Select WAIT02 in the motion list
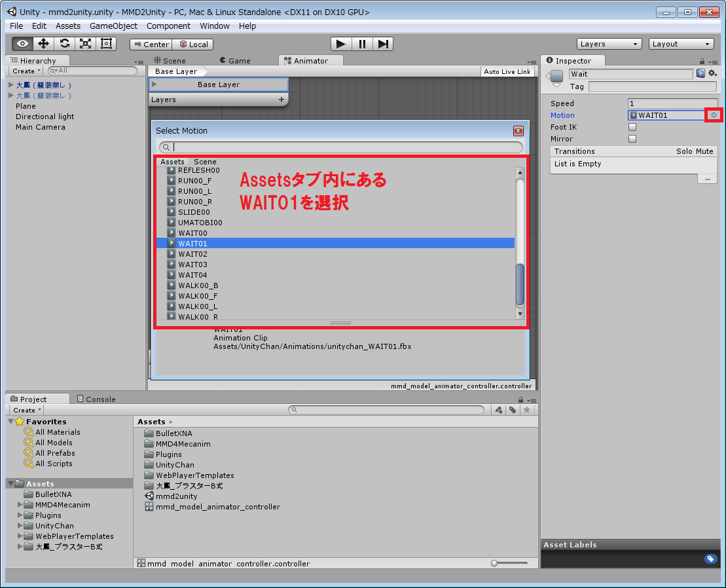This screenshot has width=726, height=588. [335, 253]
